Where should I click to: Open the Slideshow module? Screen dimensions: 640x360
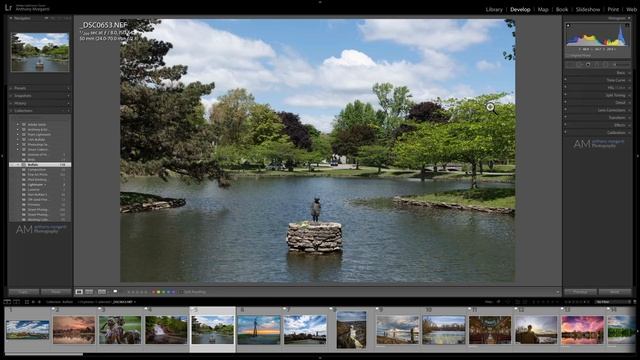588,9
